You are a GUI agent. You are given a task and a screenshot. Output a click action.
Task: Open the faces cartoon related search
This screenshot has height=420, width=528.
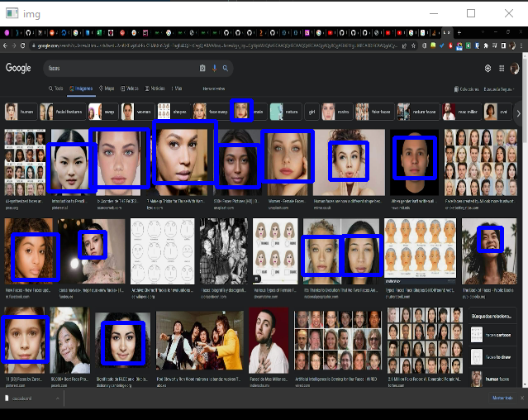coord(492,335)
